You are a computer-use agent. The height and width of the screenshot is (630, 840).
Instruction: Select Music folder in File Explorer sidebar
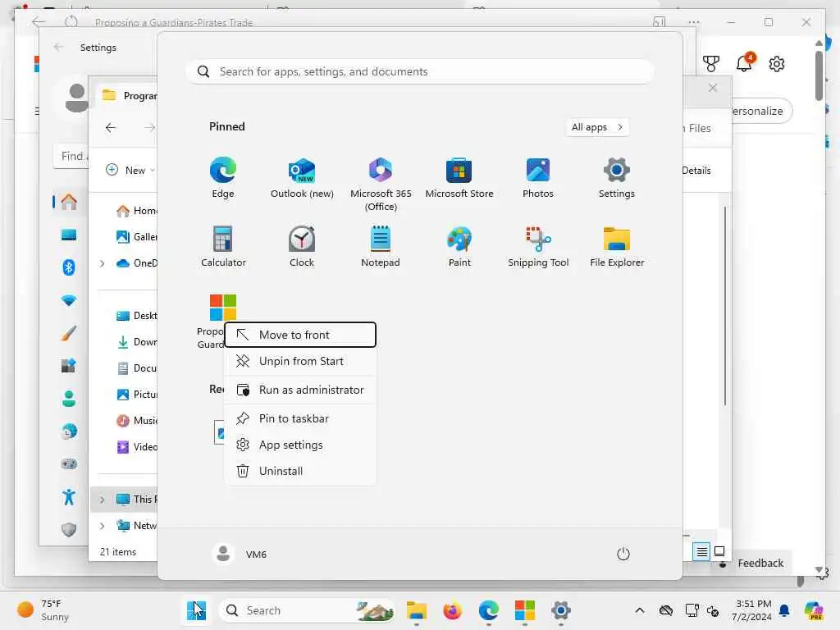point(137,421)
